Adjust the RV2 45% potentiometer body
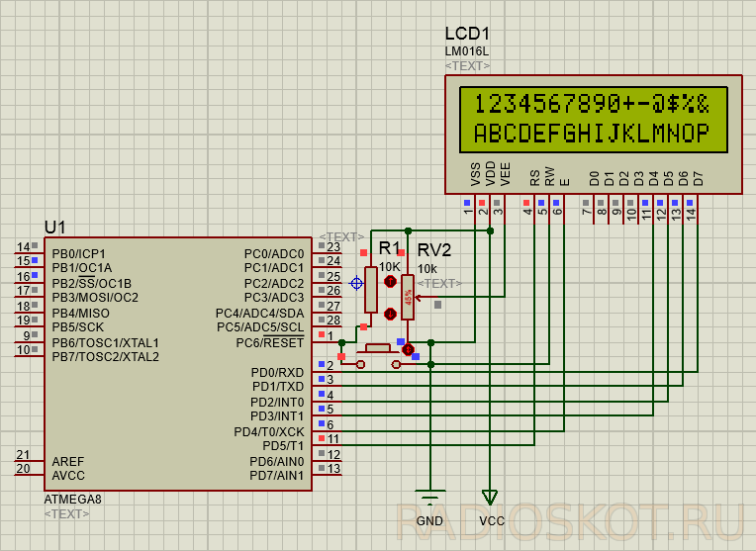 [x=408, y=297]
